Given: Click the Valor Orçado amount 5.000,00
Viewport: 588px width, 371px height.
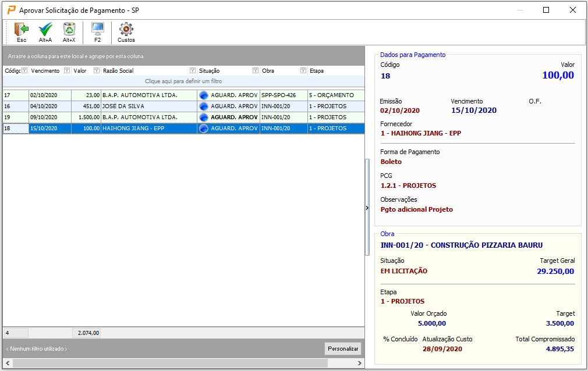Looking at the screenshot, I should point(432,323).
